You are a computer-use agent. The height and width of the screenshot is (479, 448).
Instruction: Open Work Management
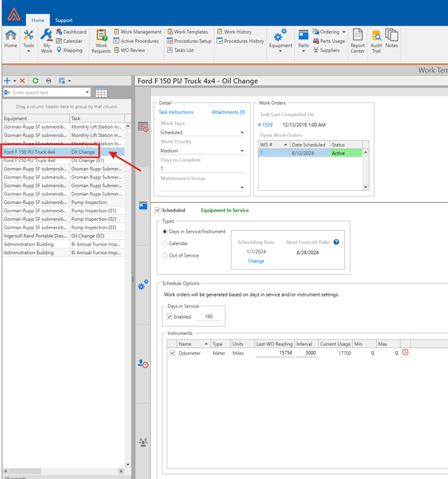pyautogui.click(x=137, y=32)
